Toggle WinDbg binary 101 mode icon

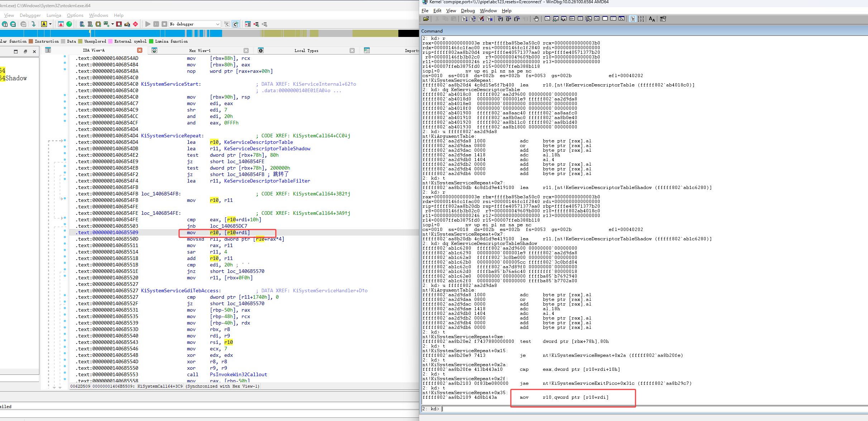(x=641, y=19)
